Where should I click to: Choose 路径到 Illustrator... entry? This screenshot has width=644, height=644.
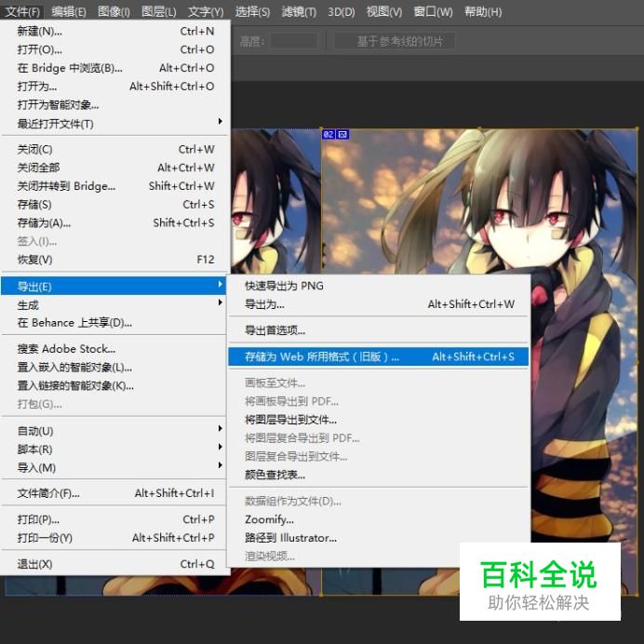(379, 538)
